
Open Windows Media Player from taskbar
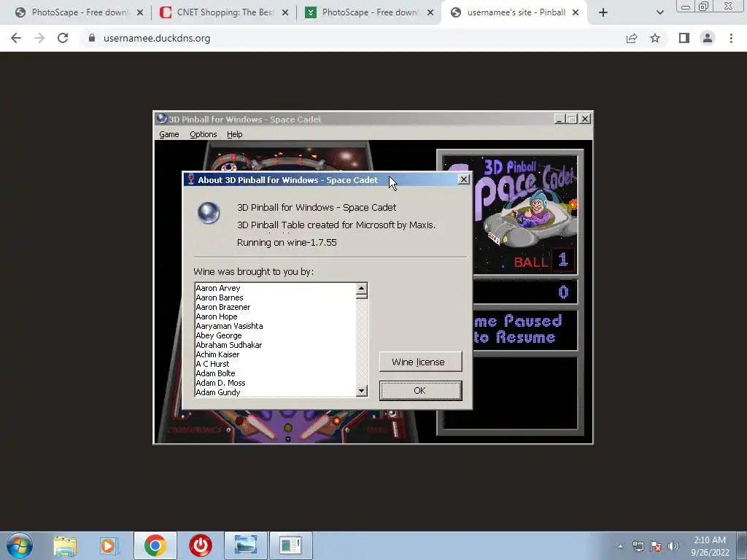coord(109,545)
